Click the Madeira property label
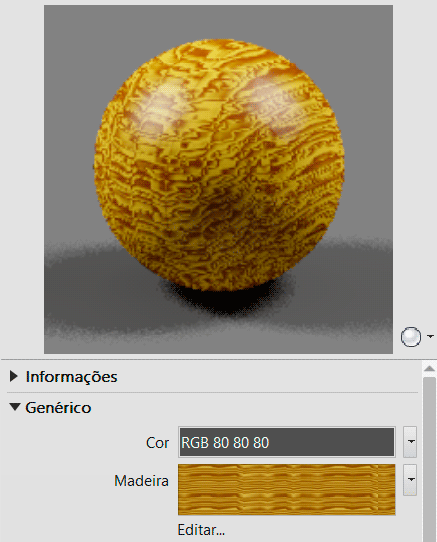The width and height of the screenshot is (437, 542). pos(141,481)
